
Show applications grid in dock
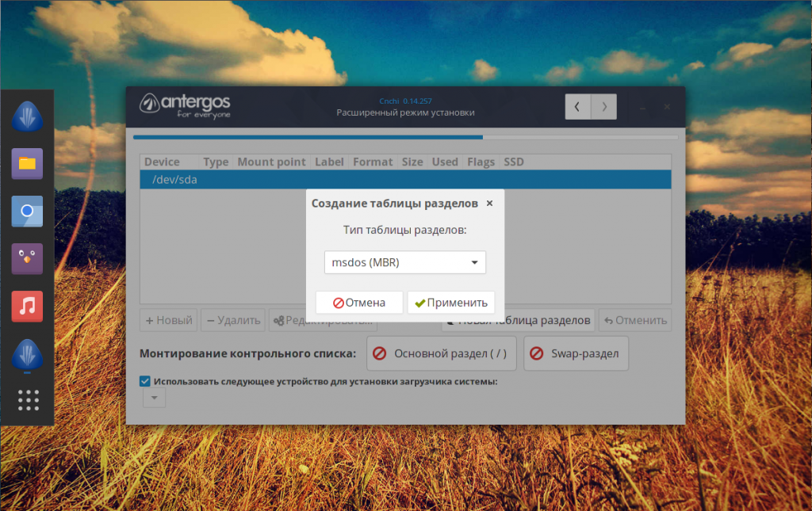point(29,400)
